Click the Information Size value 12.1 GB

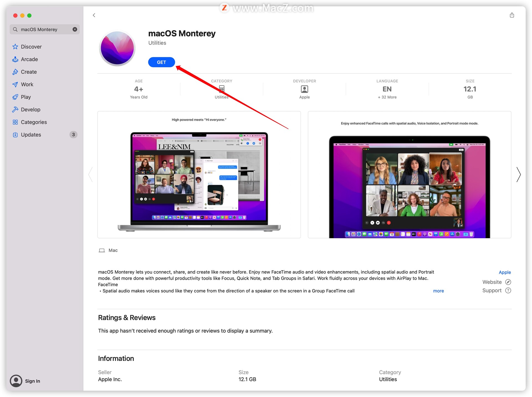[x=247, y=379]
